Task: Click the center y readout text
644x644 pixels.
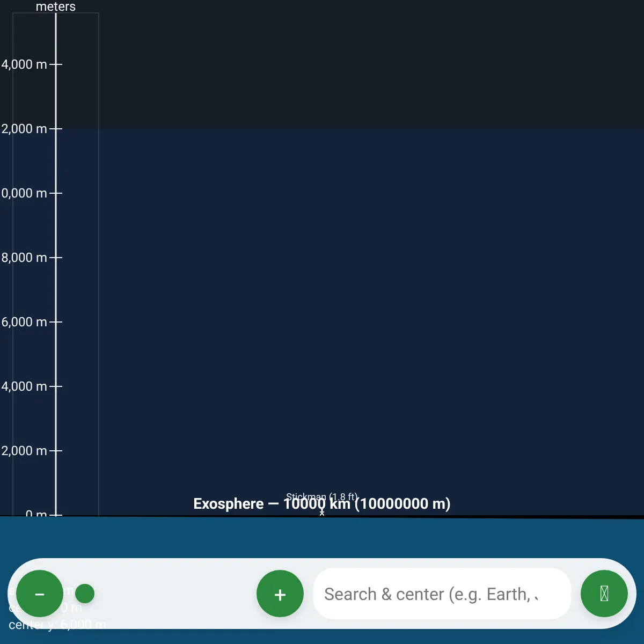Action: 57,625
